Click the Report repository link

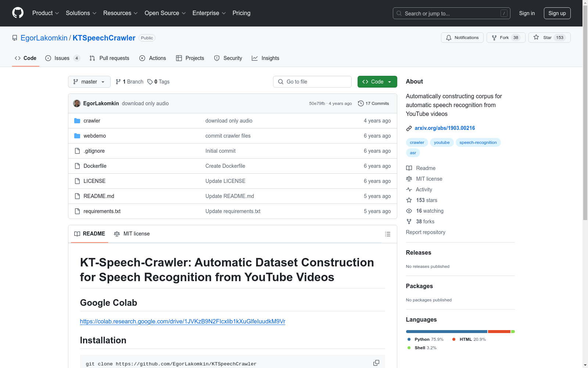[426, 232]
